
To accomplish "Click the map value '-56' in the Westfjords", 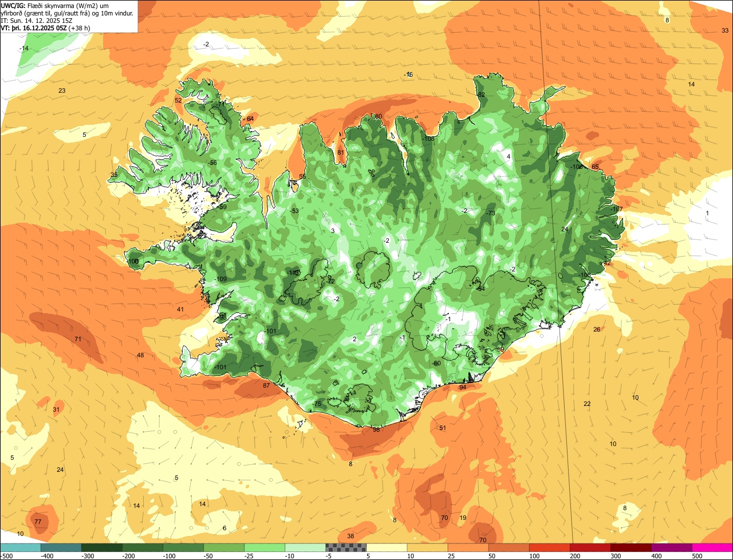I will (212, 163).
